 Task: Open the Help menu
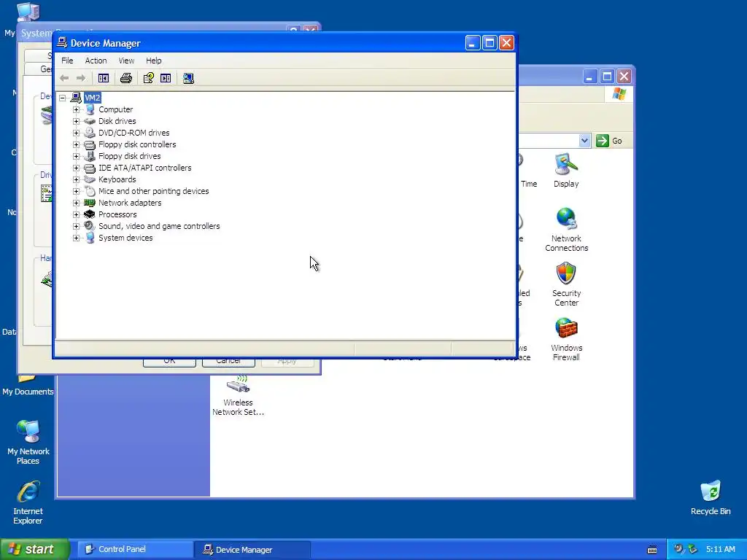153,61
